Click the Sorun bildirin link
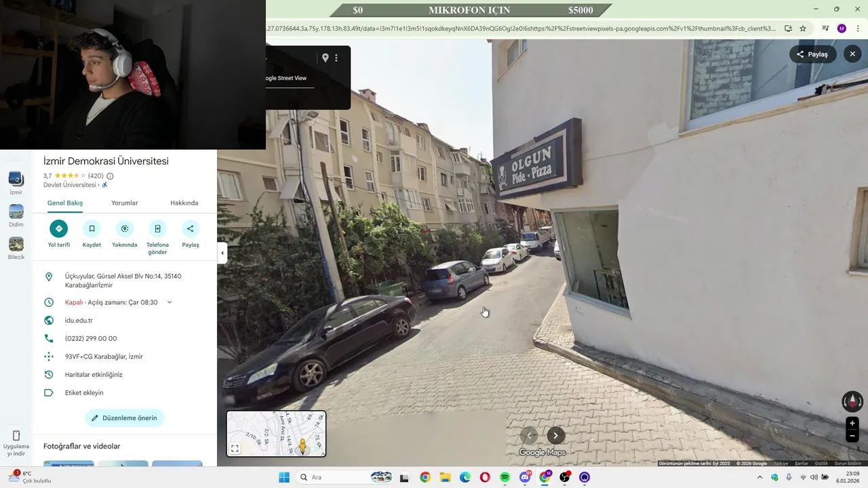This screenshot has height=488, width=868. [848, 464]
